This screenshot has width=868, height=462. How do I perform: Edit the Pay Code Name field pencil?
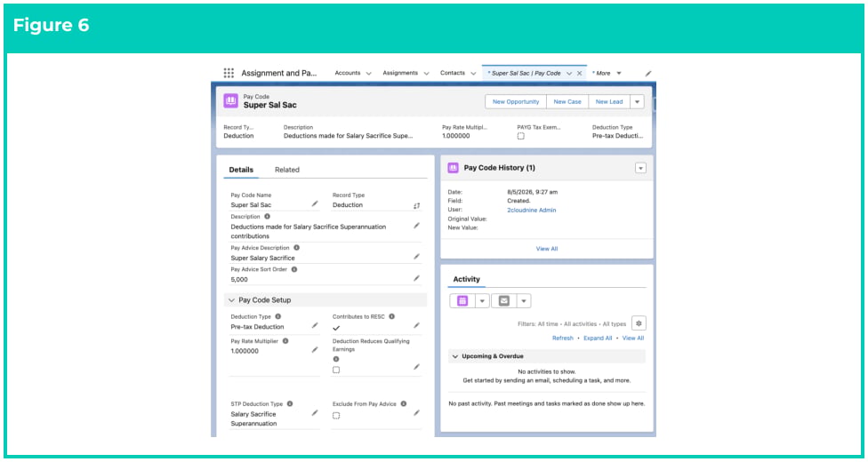315,203
